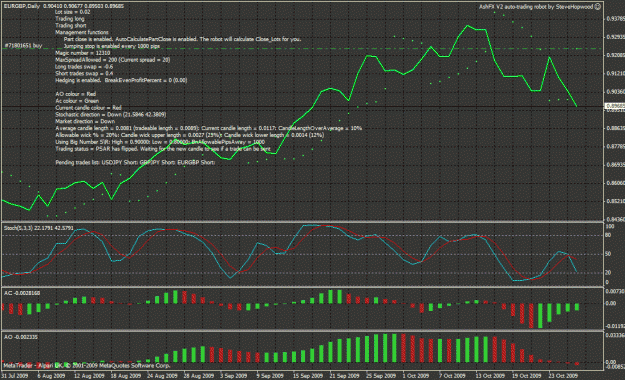Screen dimensions: 625x380
Task: Click the Average candle length comment line
Action: [208, 128]
